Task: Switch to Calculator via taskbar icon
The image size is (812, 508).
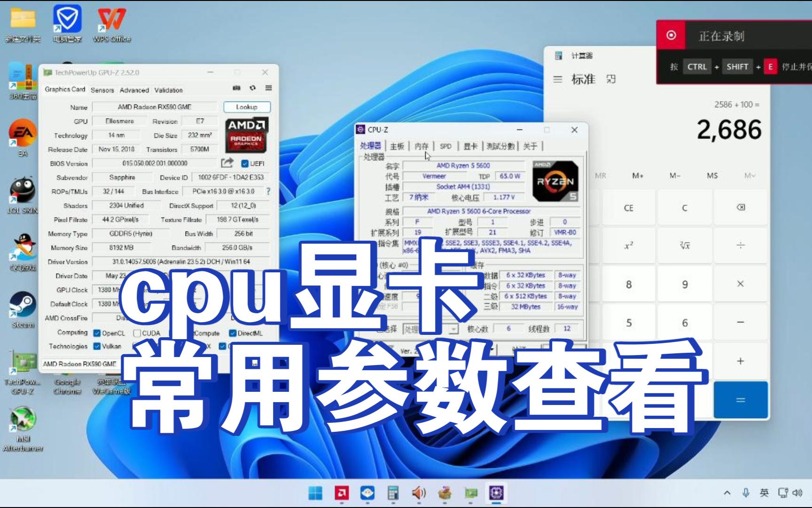Action: pyautogui.click(x=393, y=493)
